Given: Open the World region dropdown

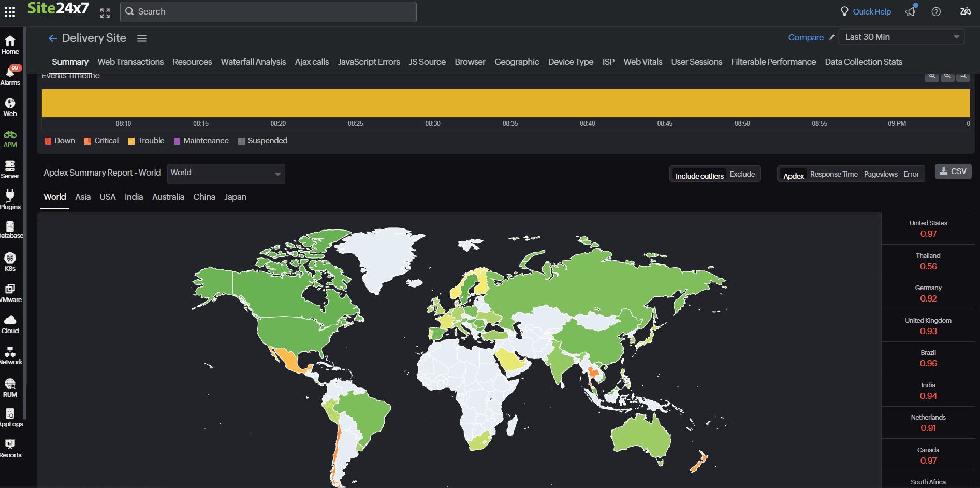Looking at the screenshot, I should coord(226,174).
